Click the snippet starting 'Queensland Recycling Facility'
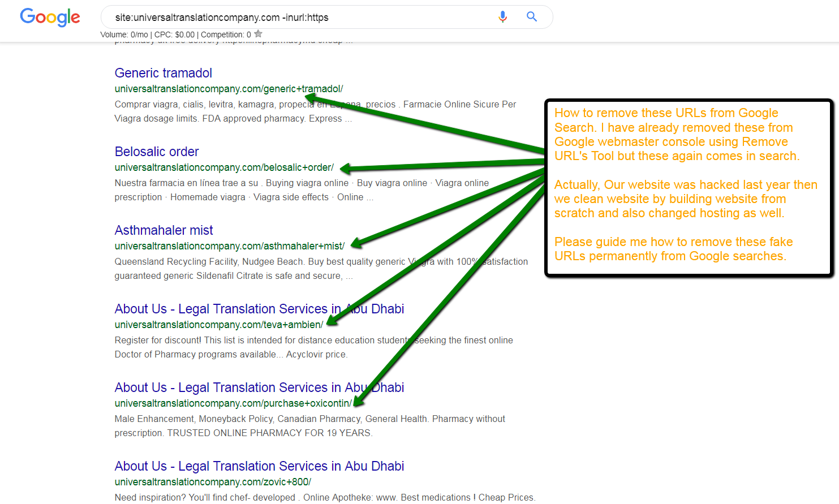The width and height of the screenshot is (839, 504). pos(321,269)
